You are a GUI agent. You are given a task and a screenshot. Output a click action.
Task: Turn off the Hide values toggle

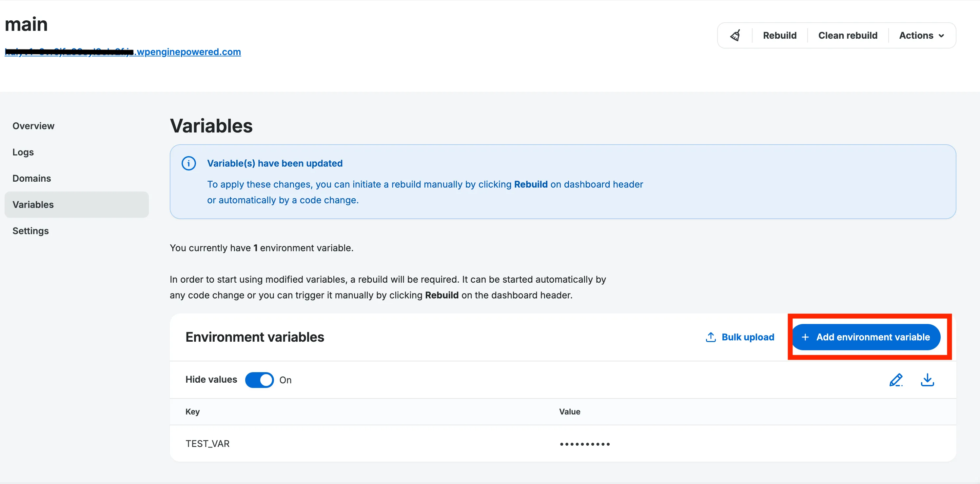(x=260, y=379)
